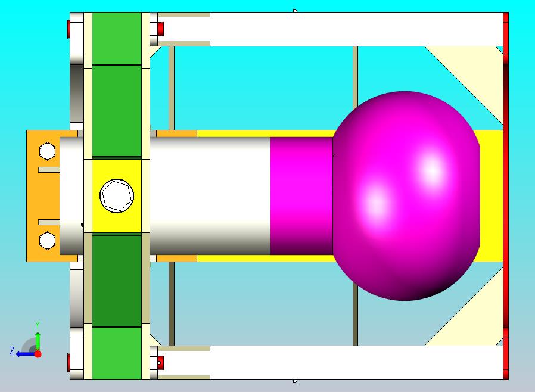Image resolution: width=535 pixels, height=392 pixels.
Task: Click the green Y axis arrow of the triad
Action: coord(38,340)
